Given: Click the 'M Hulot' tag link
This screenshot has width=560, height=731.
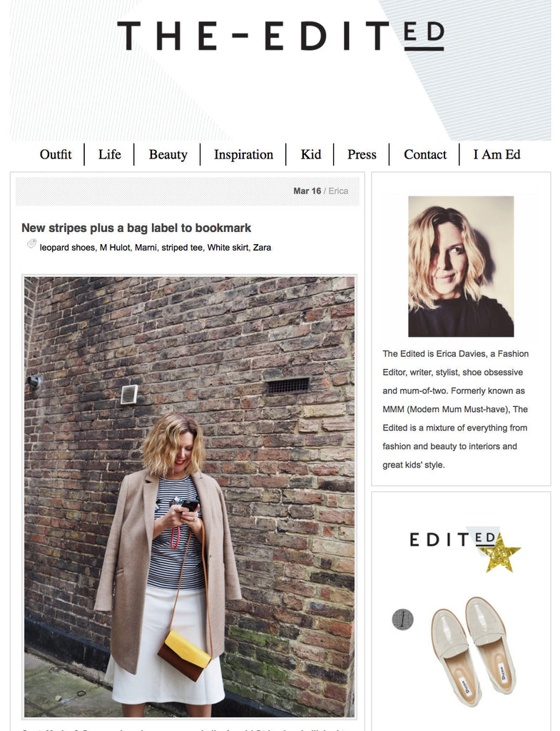Looking at the screenshot, I should point(115,248).
